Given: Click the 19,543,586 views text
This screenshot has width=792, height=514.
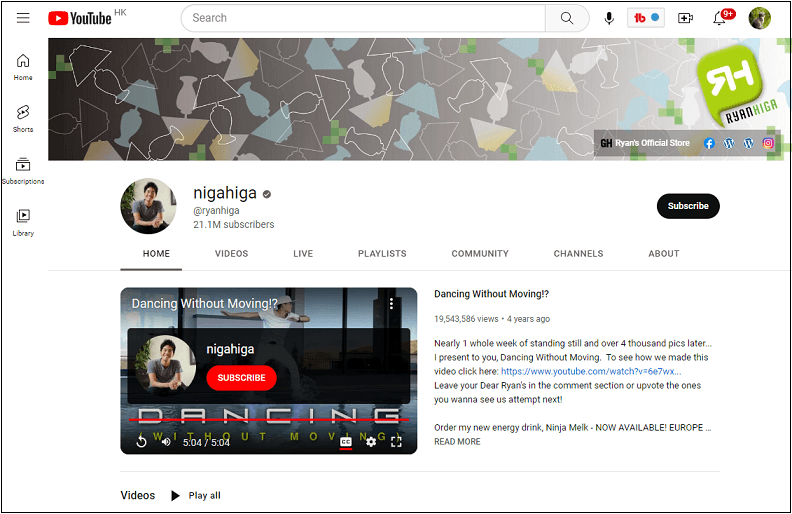Looking at the screenshot, I should (466, 319).
